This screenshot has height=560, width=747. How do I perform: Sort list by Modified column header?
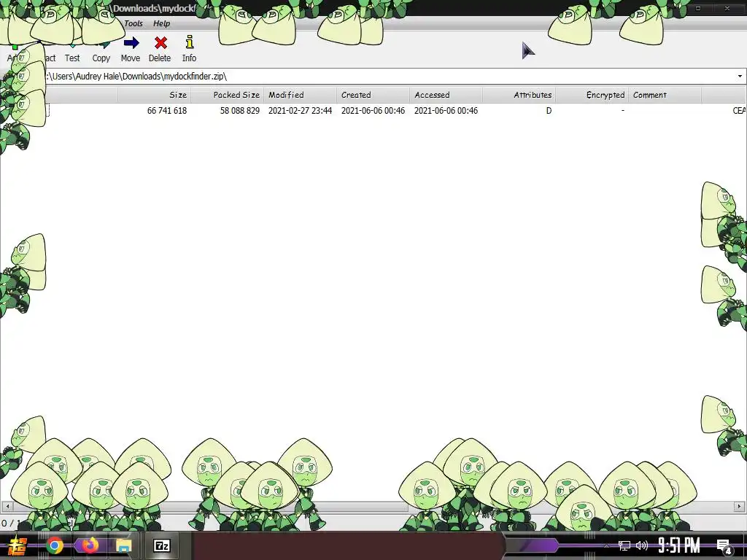(300, 95)
